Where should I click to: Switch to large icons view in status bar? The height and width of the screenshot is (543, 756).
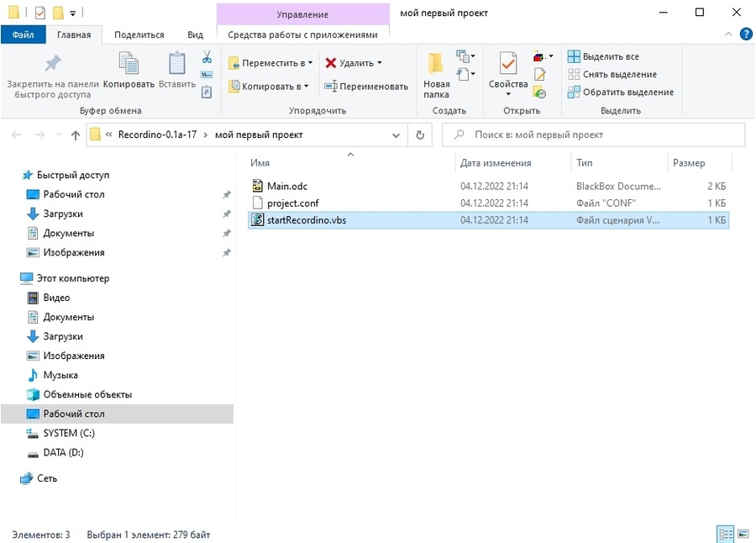coord(742,534)
